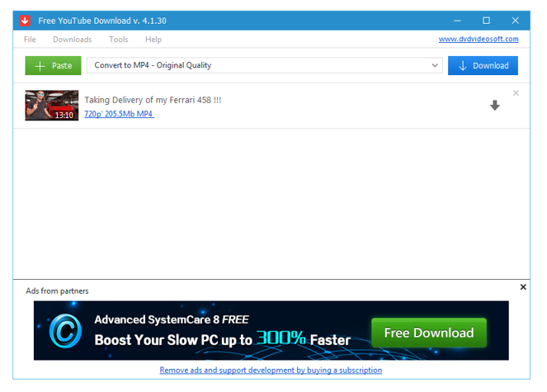Click the red app logo icon in title bar
This screenshot has height=392, width=547.
pyautogui.click(x=25, y=21)
